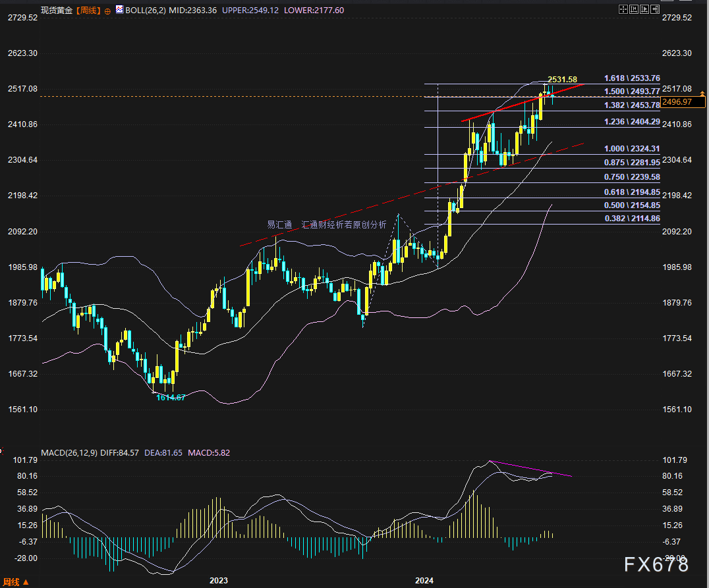
Task: Click the 1614.67 low price marker
Action: point(171,397)
